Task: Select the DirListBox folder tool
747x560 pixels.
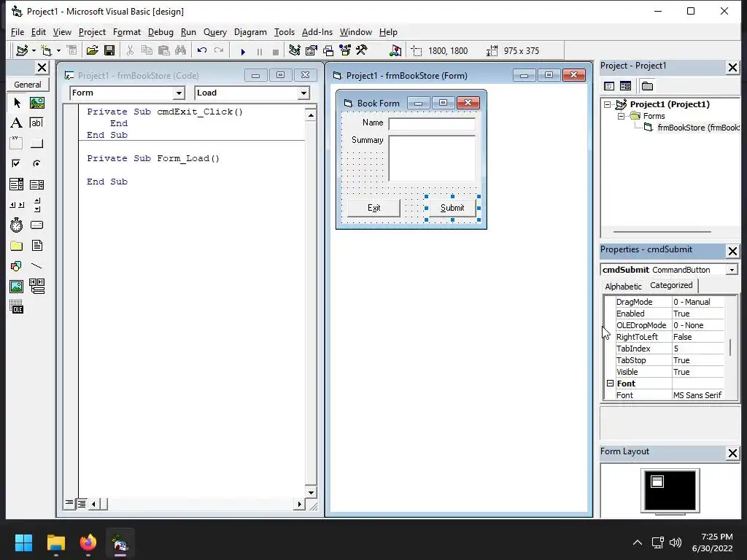Action: point(16,245)
